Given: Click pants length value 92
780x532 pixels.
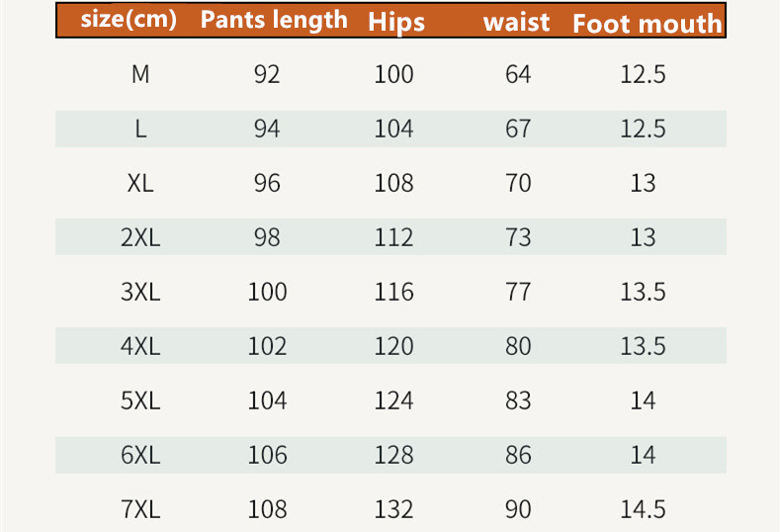Looking at the screenshot, I should (267, 74).
